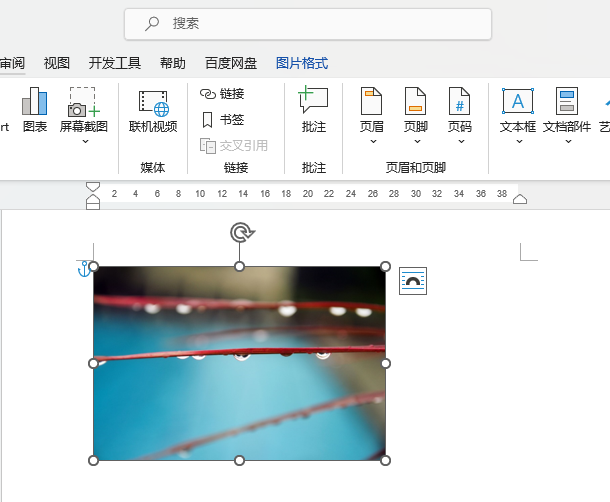Click the search box
Image resolution: width=610 pixels, height=502 pixels.
pos(308,24)
